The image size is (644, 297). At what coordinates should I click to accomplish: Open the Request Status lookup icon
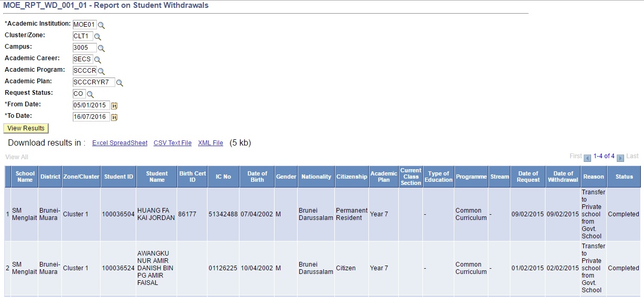pyautogui.click(x=90, y=94)
